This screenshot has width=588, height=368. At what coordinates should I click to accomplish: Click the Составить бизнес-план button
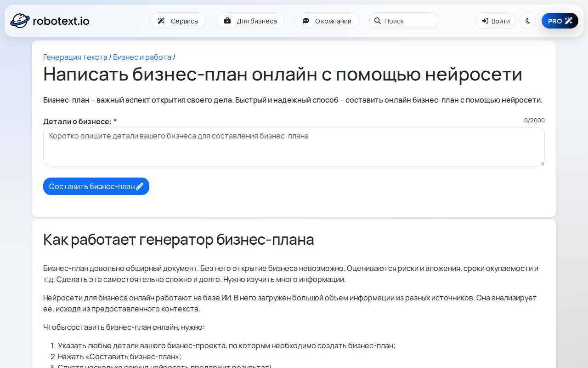click(x=96, y=186)
